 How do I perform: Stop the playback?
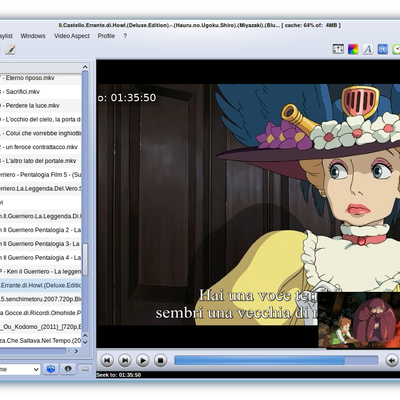click(160, 360)
